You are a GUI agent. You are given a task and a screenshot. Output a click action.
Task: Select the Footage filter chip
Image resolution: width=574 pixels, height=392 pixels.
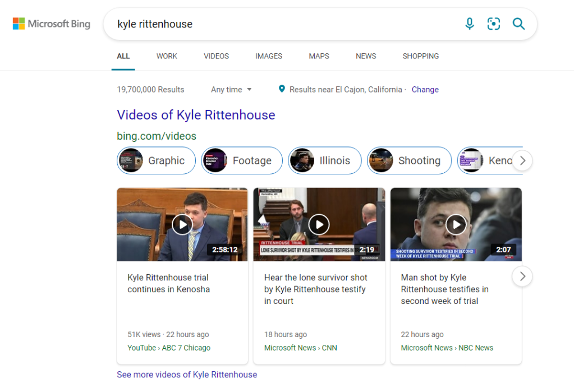pyautogui.click(x=242, y=160)
